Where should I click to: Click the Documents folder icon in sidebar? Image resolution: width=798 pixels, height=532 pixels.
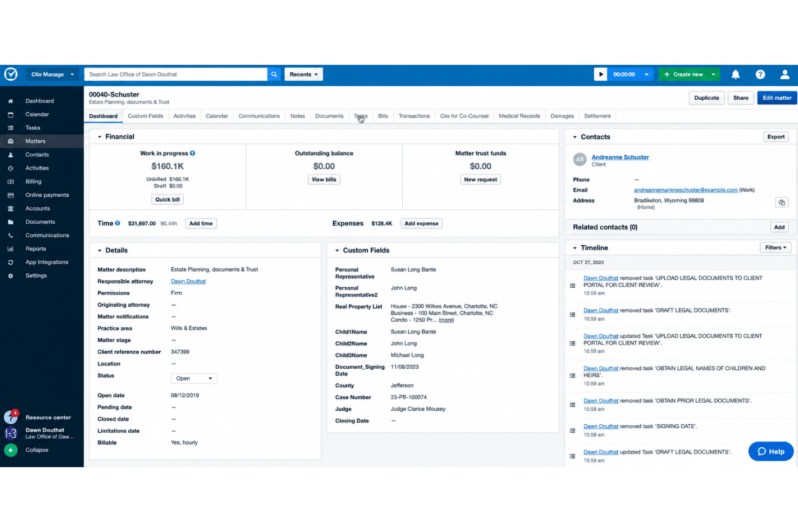(10, 222)
